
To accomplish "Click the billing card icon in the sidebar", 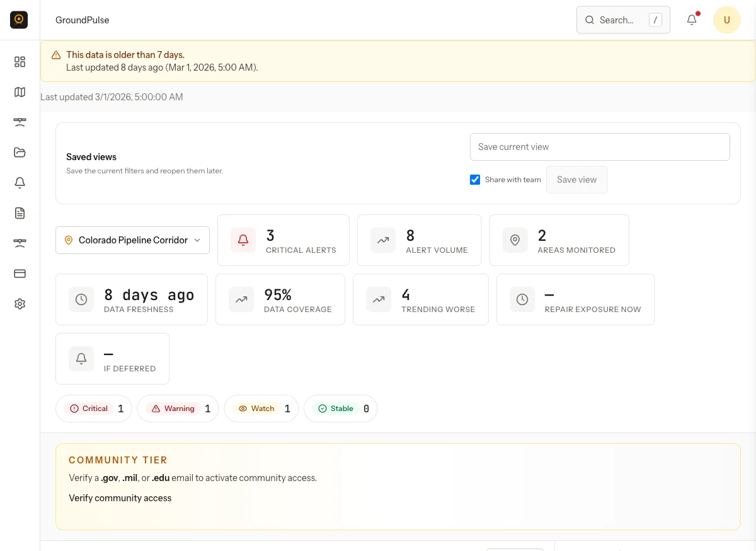I will tap(20, 273).
